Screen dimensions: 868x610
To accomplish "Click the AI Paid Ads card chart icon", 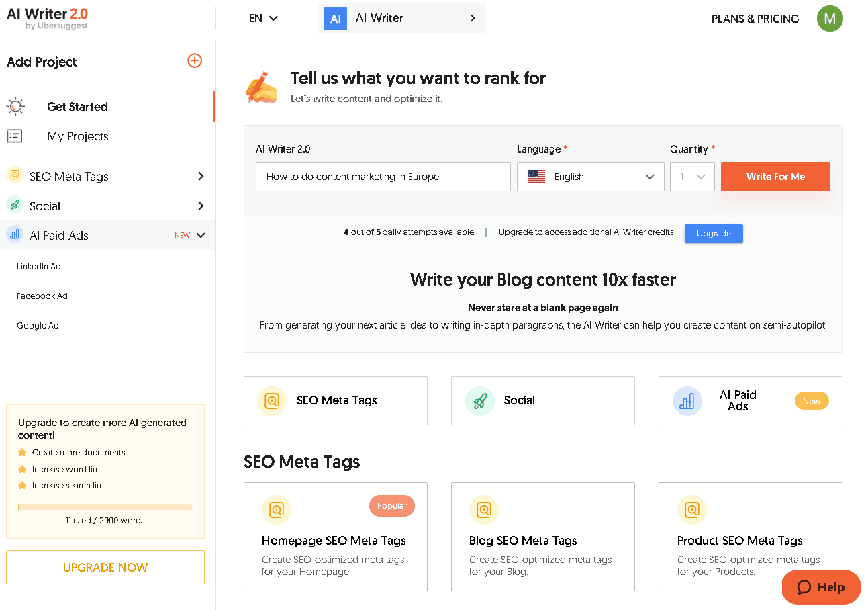I will 687,401.
